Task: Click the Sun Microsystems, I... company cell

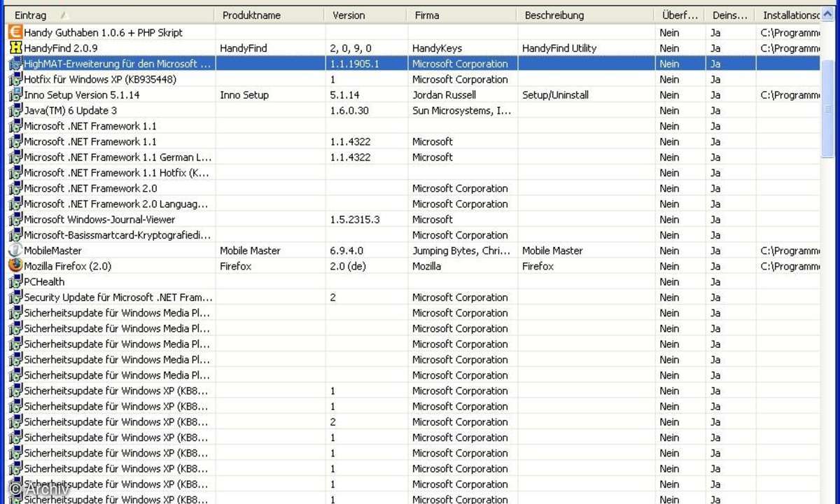Action: (x=461, y=111)
